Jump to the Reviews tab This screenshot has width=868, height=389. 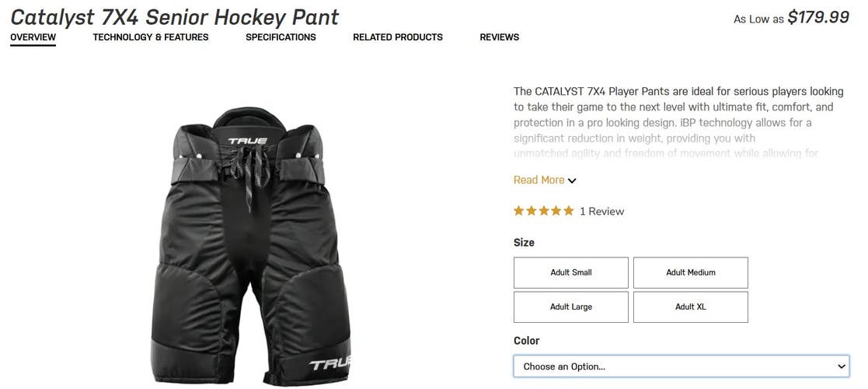(500, 37)
